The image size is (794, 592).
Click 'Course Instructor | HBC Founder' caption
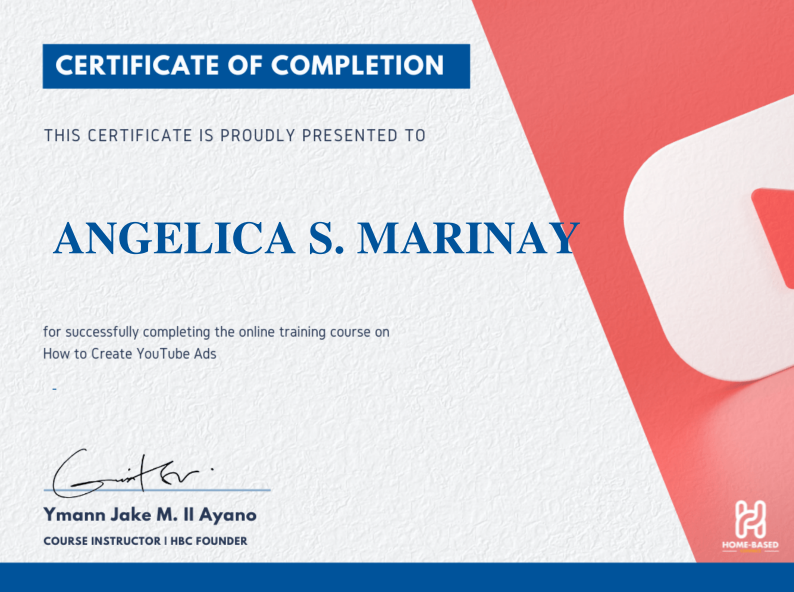145,541
